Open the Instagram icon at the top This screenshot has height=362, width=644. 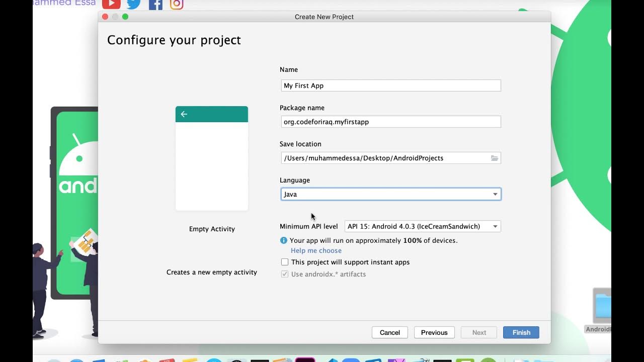[177, 4]
